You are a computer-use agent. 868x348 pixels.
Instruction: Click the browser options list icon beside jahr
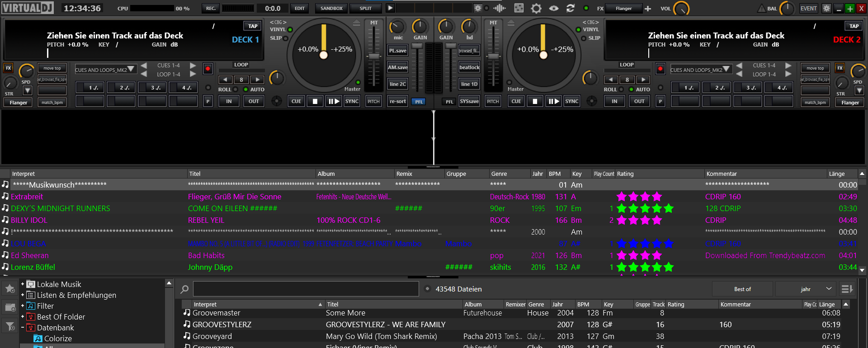pyautogui.click(x=847, y=289)
